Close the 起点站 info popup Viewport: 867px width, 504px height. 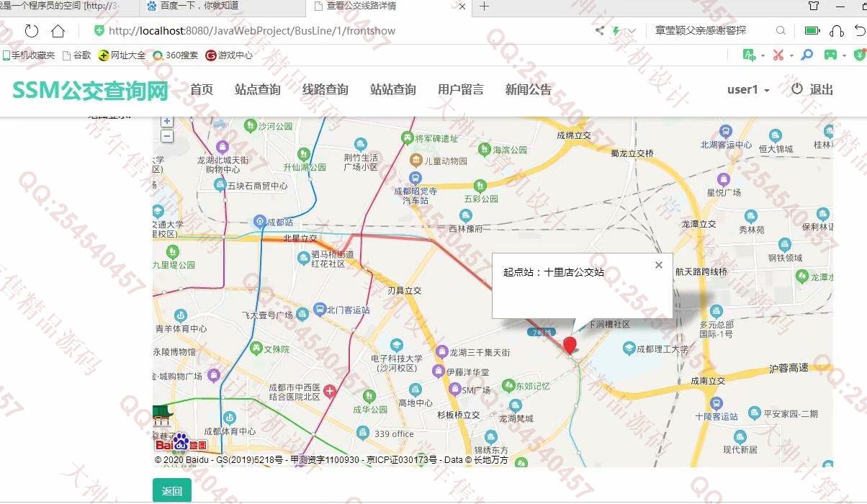[x=658, y=265]
